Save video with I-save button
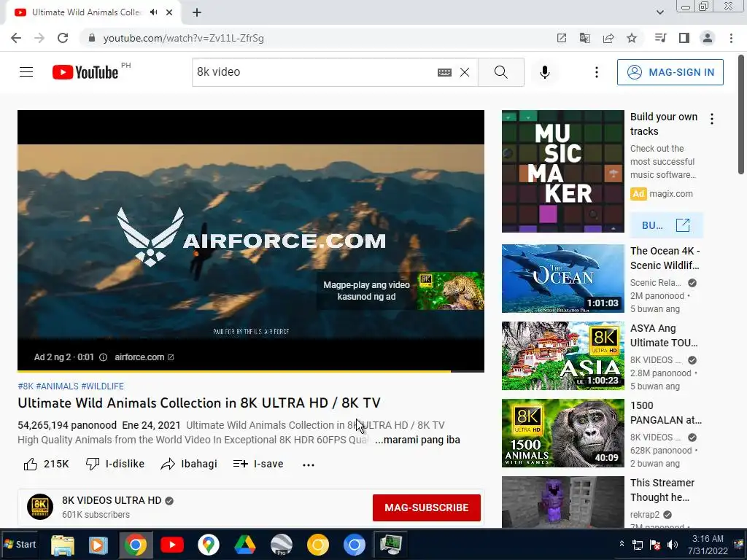Image resolution: width=747 pixels, height=560 pixels. [258, 464]
